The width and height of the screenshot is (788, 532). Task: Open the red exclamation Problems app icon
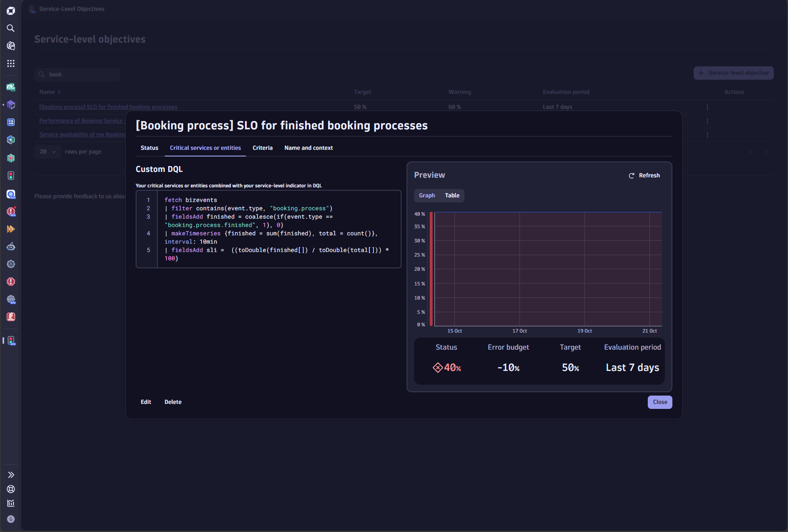(x=11, y=282)
